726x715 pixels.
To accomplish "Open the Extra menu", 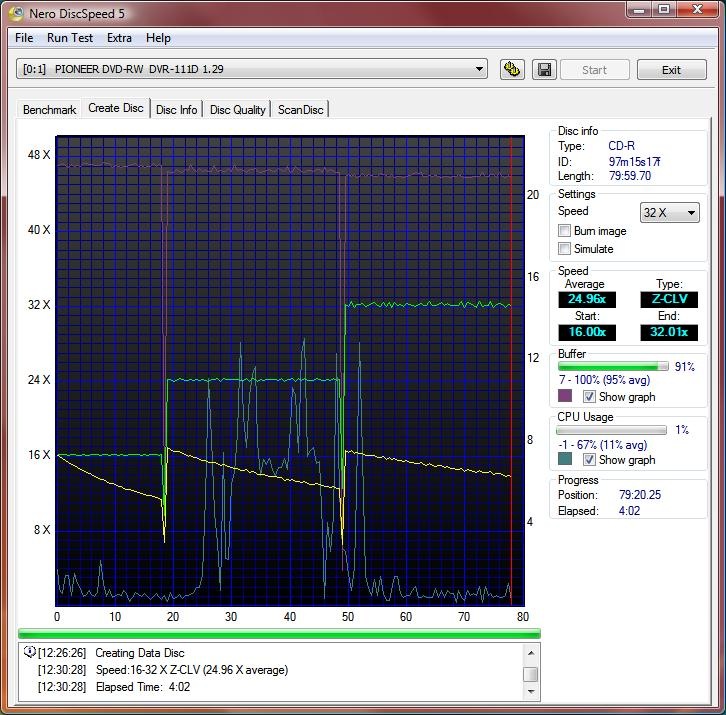I will click(119, 38).
